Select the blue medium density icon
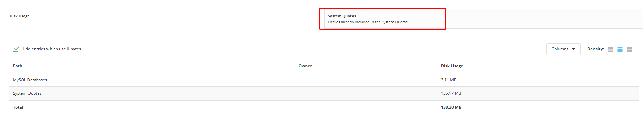Image resolution: width=644 pixels, height=128 pixels. click(620, 49)
